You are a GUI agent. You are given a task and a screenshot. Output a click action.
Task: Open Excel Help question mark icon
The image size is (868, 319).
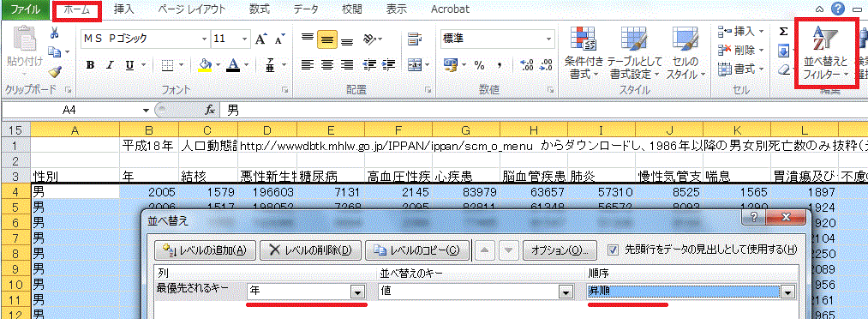tap(838, 9)
